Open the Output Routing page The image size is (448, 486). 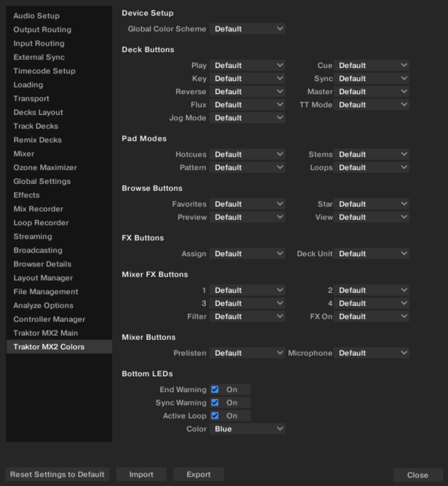click(59, 29)
